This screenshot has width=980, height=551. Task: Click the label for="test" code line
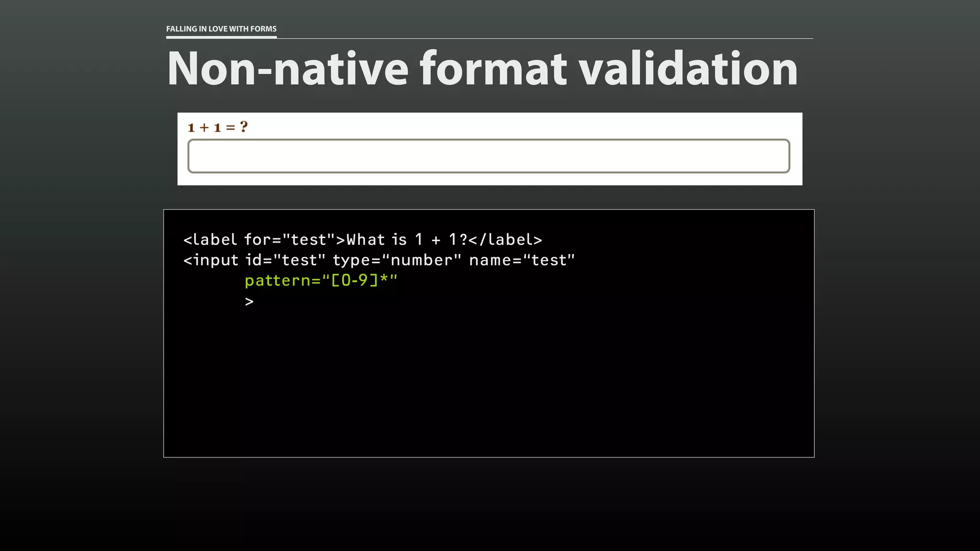pyautogui.click(x=363, y=240)
